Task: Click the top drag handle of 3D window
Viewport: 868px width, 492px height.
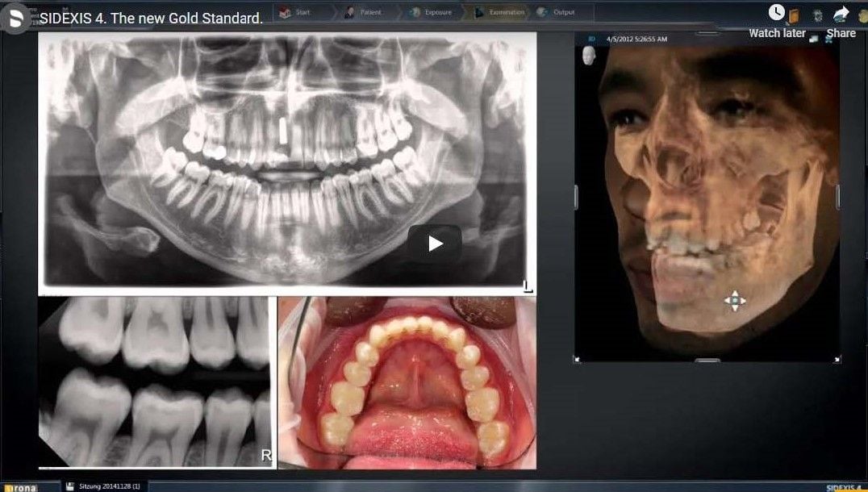Action: [707, 34]
